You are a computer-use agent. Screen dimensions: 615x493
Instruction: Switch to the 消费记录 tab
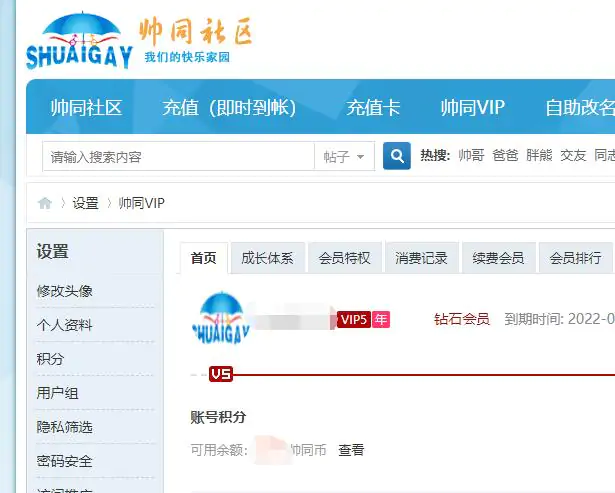click(x=421, y=258)
